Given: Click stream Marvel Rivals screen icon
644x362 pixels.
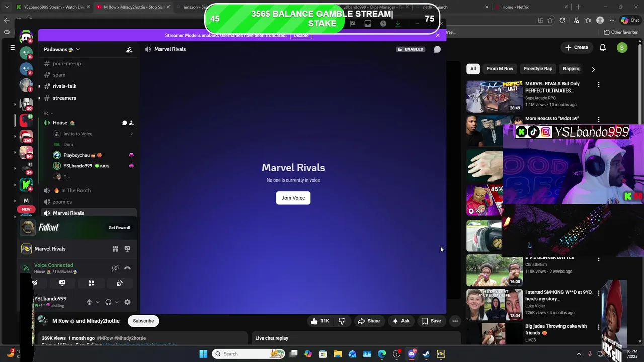Looking at the screenshot, I should click(x=127, y=249).
